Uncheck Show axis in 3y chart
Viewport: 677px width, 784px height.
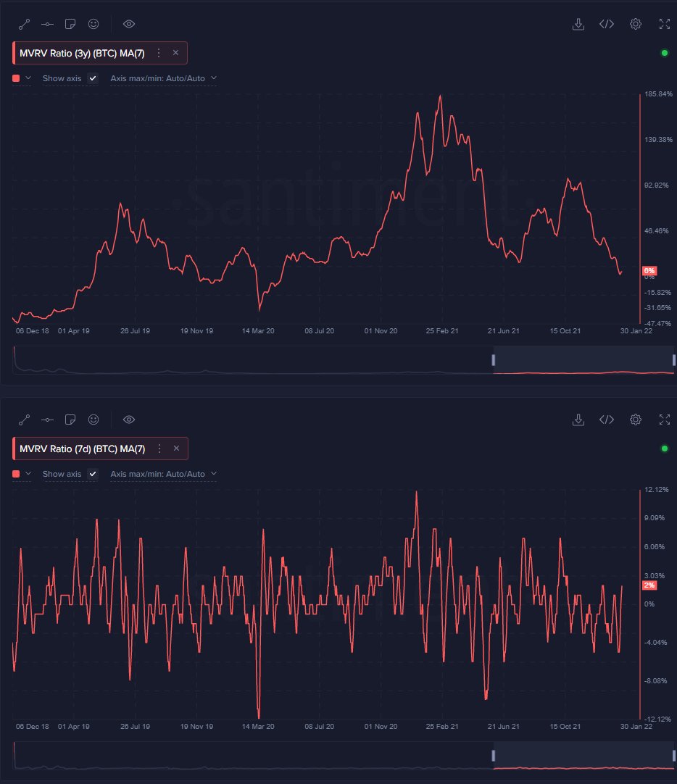(x=93, y=78)
